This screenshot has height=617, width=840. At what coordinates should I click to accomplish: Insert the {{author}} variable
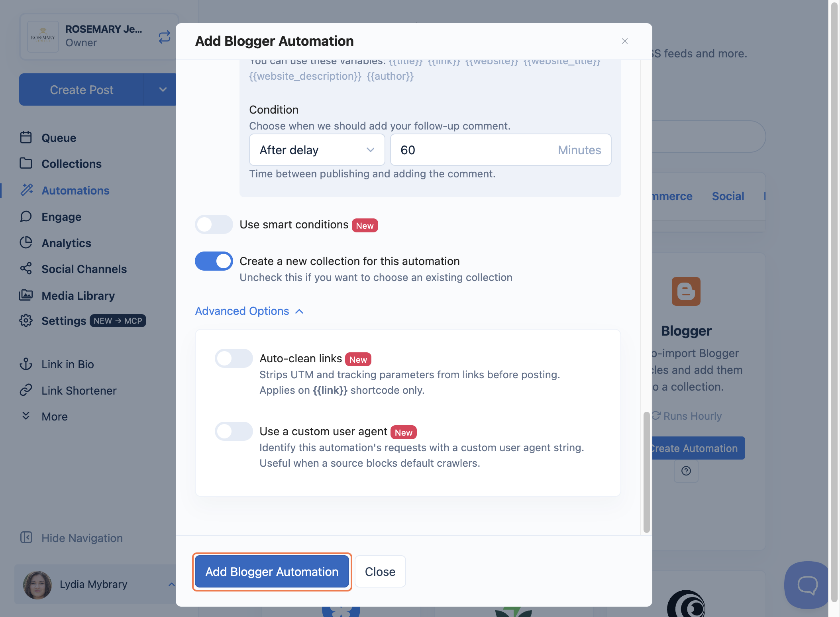(x=391, y=76)
